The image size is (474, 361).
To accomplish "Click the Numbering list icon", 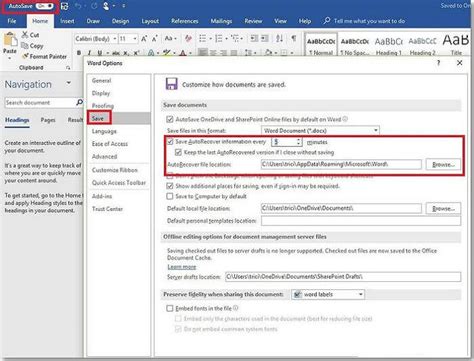I will tap(219, 39).
